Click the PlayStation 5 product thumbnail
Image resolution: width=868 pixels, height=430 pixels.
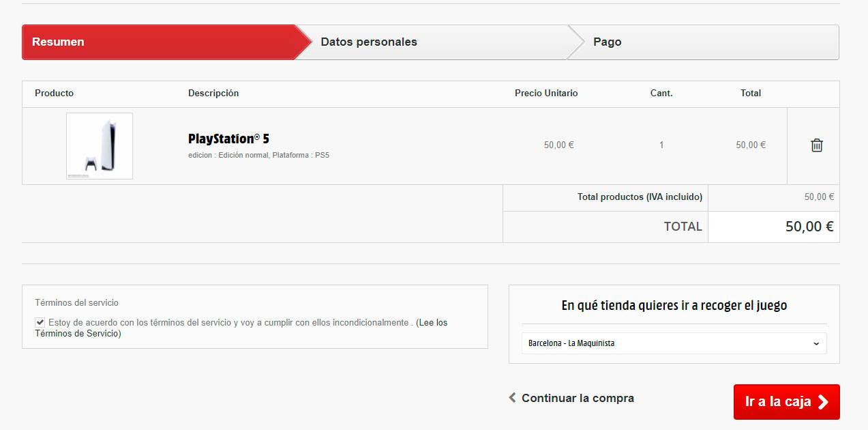click(100, 146)
